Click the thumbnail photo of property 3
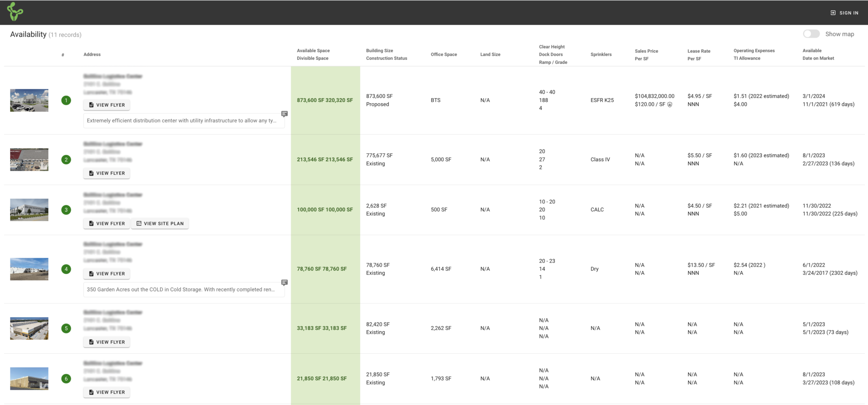The width and height of the screenshot is (868, 405). coord(29,209)
